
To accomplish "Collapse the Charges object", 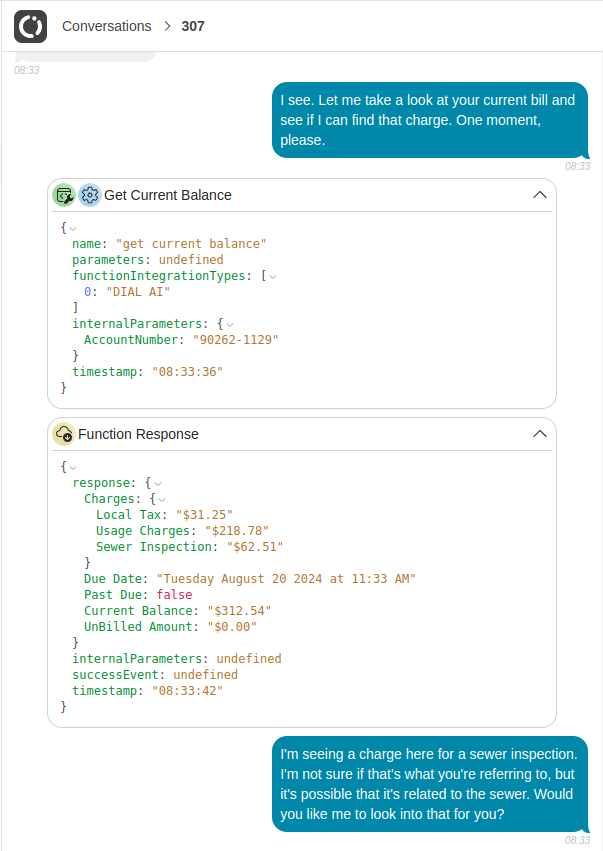I will [162, 499].
